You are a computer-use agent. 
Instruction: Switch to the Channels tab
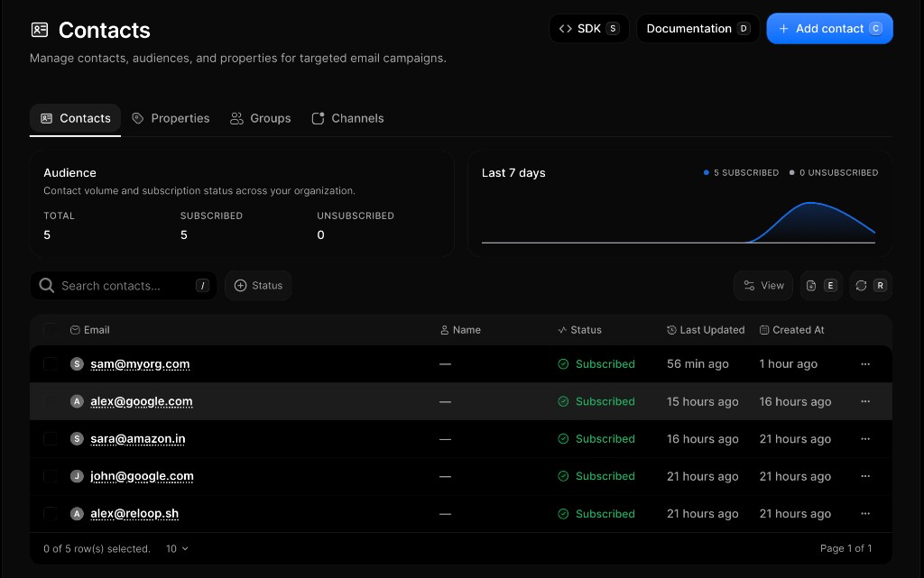click(347, 118)
